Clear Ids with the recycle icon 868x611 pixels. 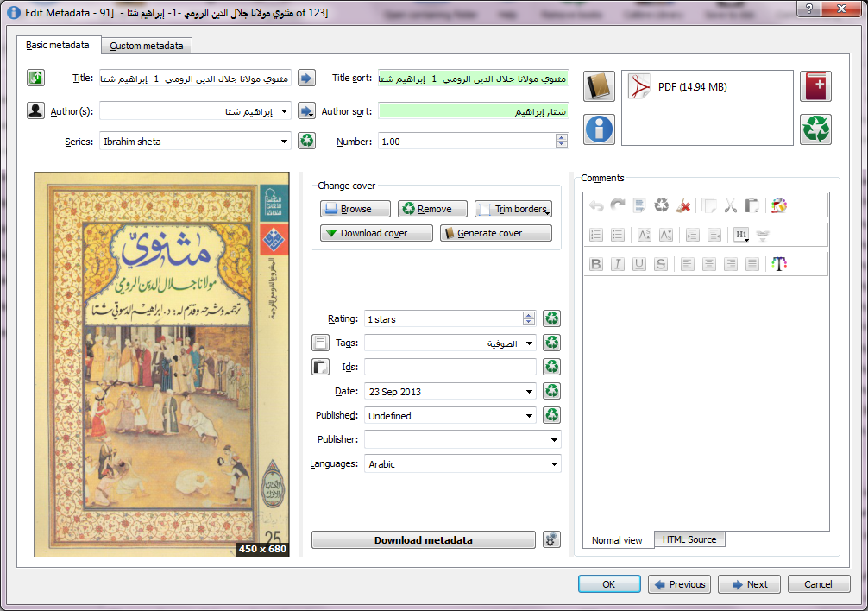552,367
